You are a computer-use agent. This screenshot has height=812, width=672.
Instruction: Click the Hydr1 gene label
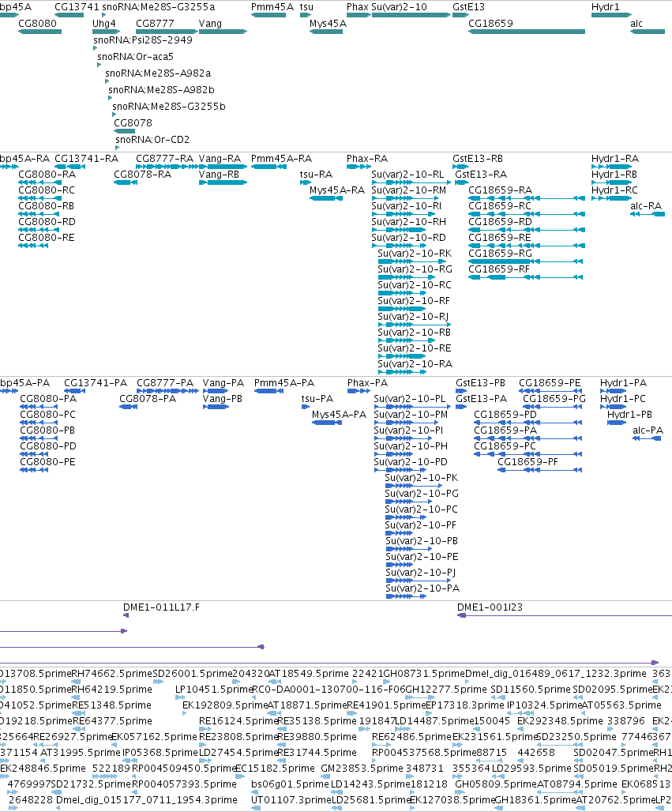(x=605, y=7)
